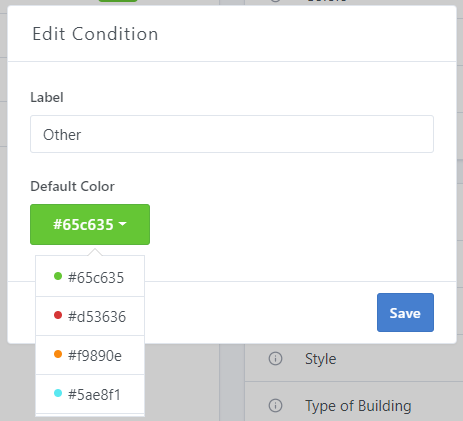Click the cyan dot for #5ae8f1
The image size is (463, 421).
(x=58, y=393)
